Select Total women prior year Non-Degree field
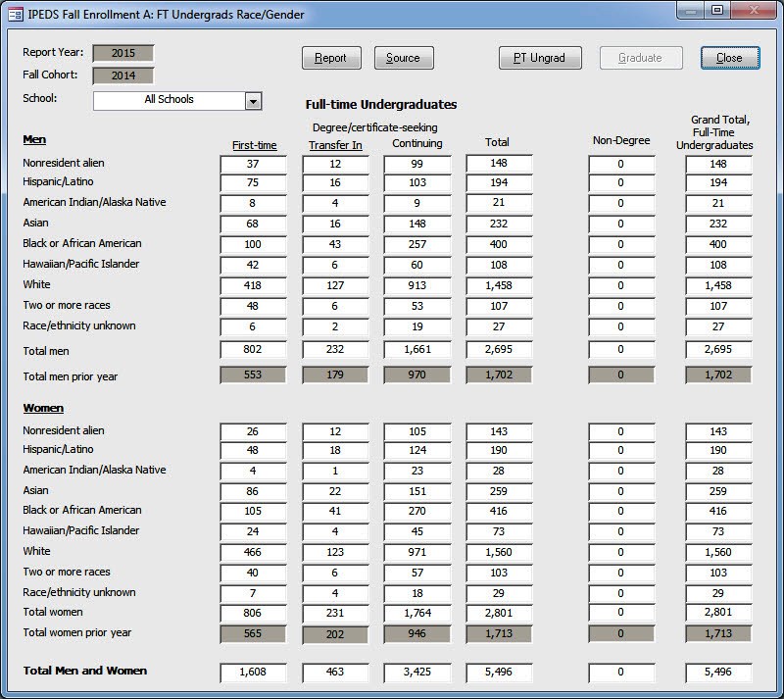784x699 pixels. pos(621,633)
